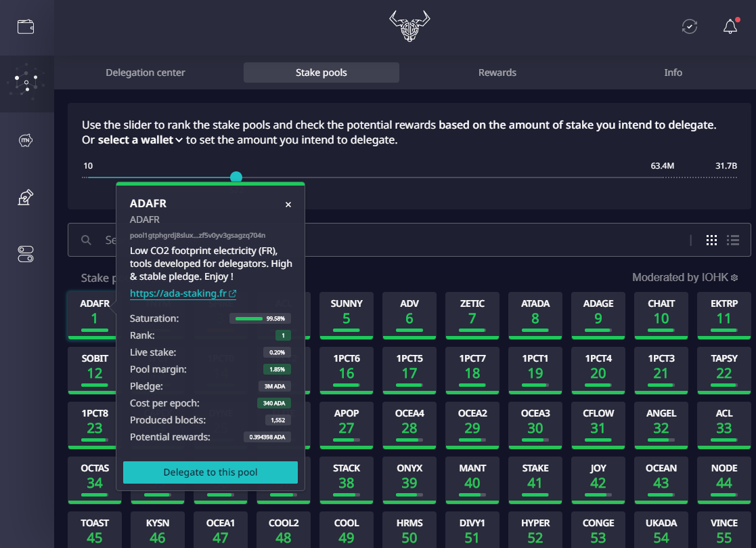Viewport: 756px width, 548px height.
Task: Select the 1PCT7 pool ranked 18
Action: [472, 371]
